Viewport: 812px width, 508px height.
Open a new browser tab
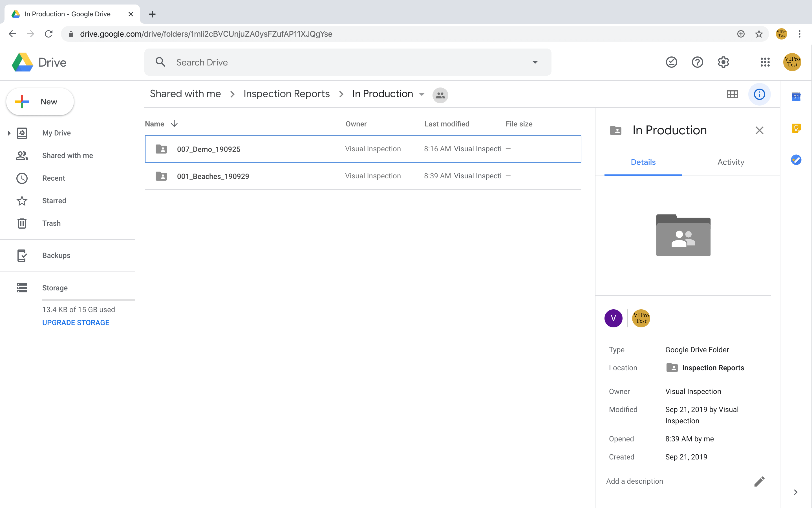tap(152, 14)
